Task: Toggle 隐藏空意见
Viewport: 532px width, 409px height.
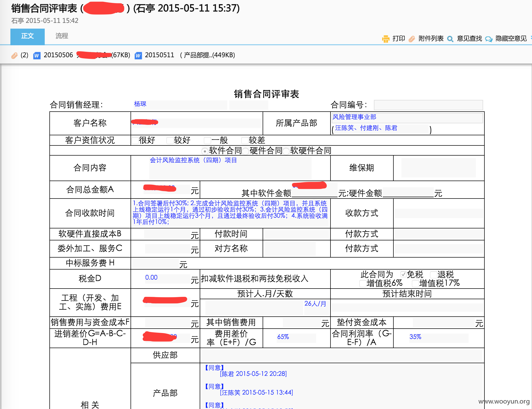Action: coord(511,39)
